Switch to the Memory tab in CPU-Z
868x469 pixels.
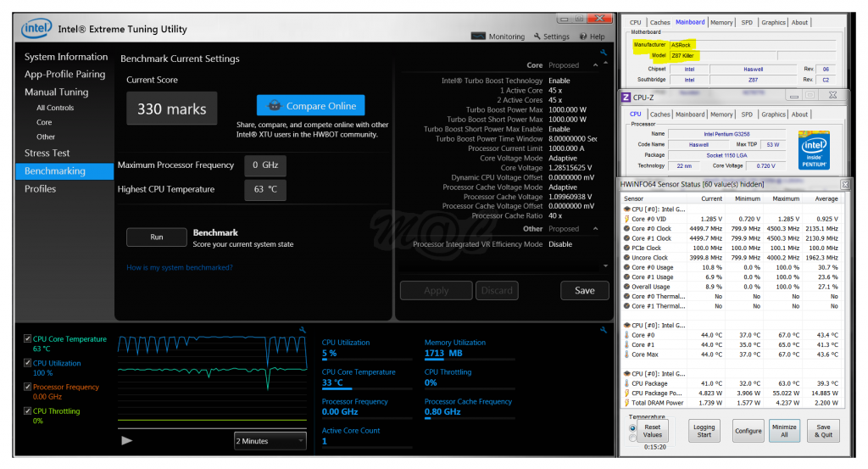721,114
